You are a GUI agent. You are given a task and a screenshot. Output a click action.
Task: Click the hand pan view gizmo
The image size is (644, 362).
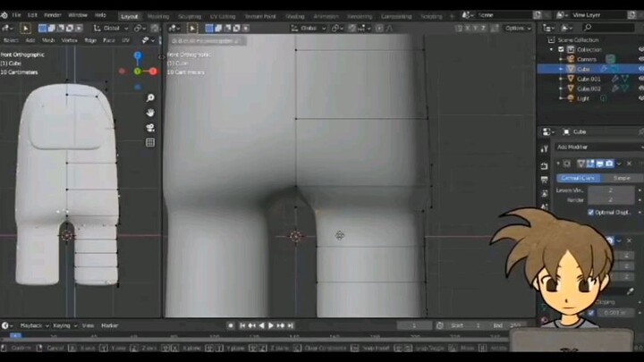150,113
